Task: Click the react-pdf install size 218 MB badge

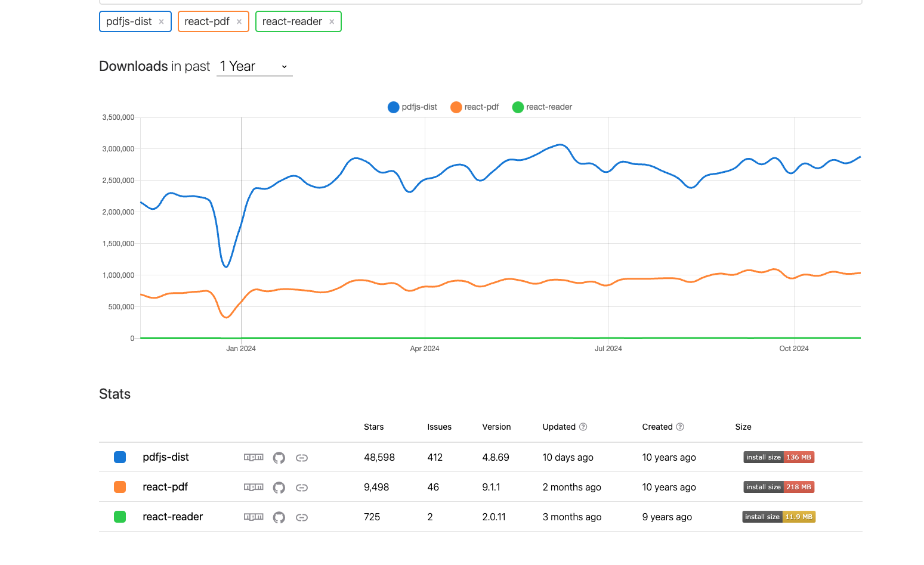Action: click(779, 487)
